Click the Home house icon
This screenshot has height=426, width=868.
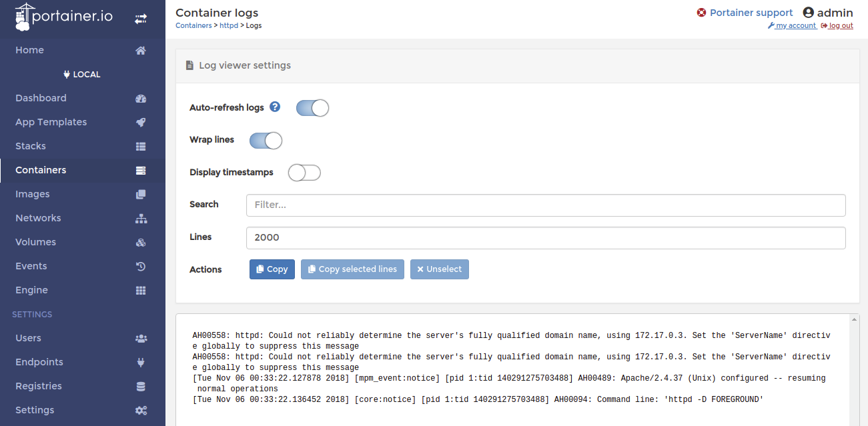tap(141, 51)
